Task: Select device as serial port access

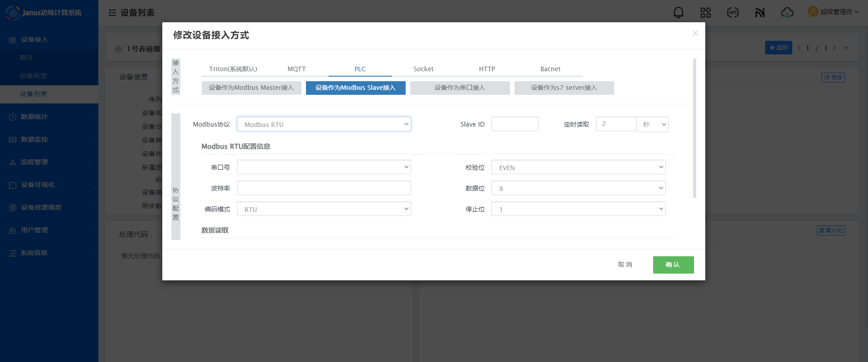Action: tap(460, 88)
